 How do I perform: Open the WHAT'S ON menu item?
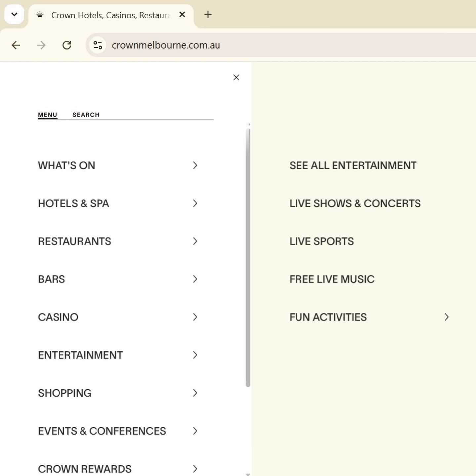(x=66, y=165)
